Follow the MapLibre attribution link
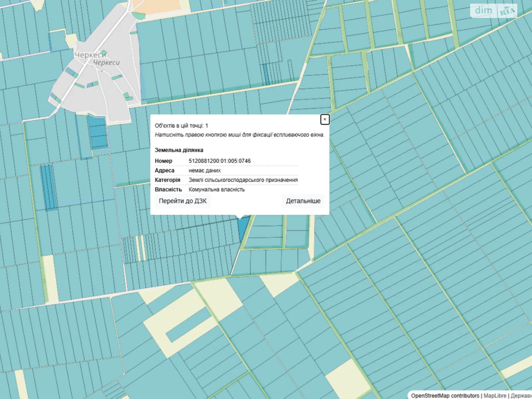532x399 pixels. tap(495, 395)
